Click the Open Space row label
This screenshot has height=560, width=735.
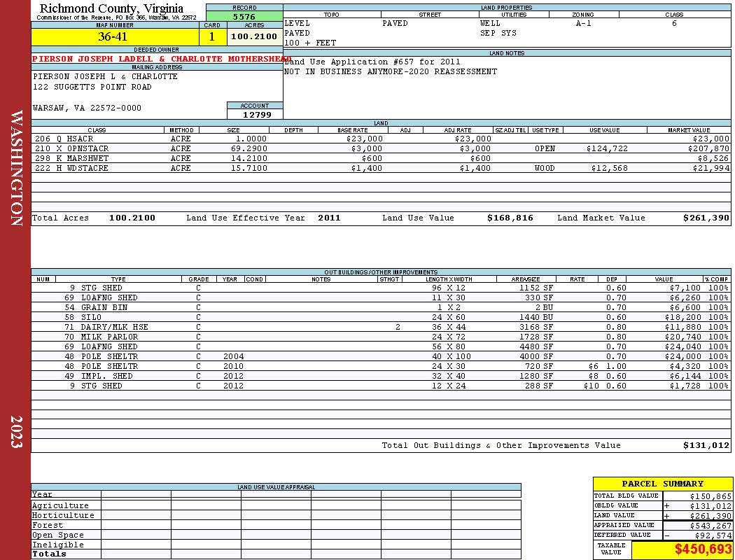57,535
